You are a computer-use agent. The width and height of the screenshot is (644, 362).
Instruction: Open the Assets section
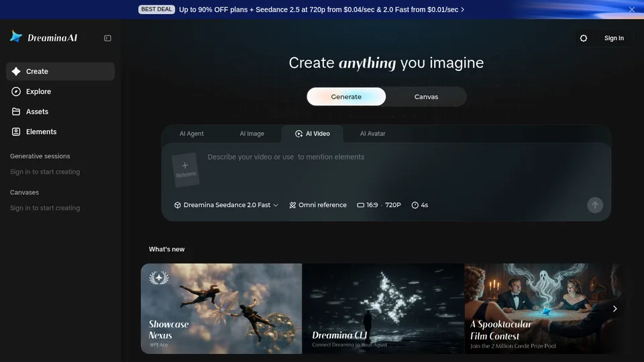point(60,112)
